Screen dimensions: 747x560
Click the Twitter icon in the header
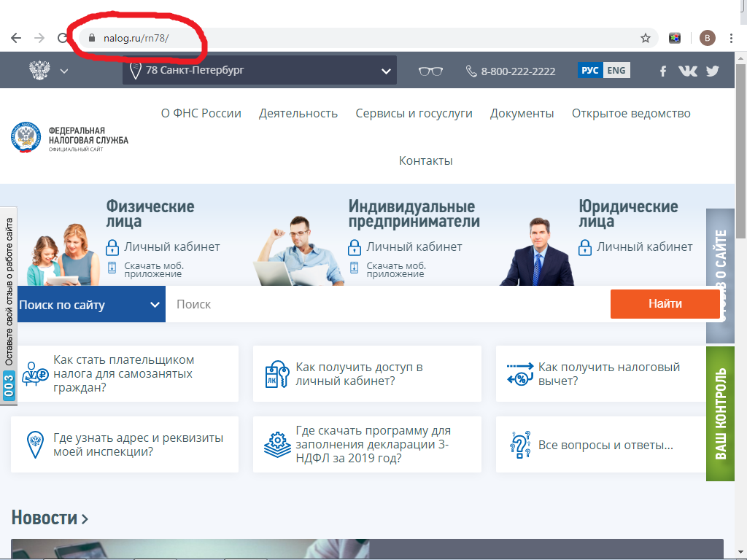click(x=713, y=71)
